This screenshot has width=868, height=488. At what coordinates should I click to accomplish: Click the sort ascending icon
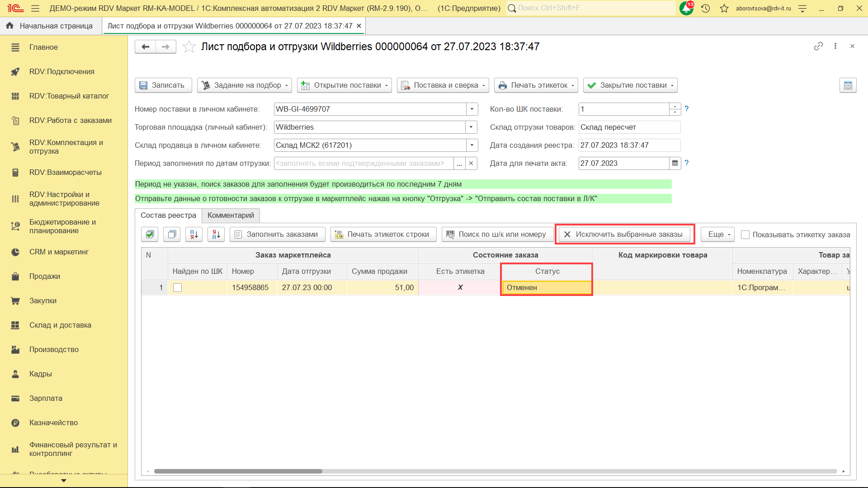tap(194, 234)
